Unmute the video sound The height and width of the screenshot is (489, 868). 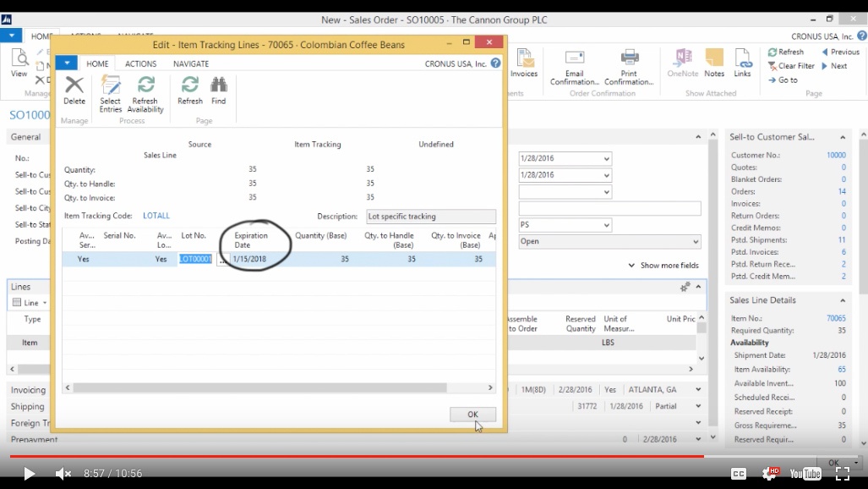coord(63,474)
